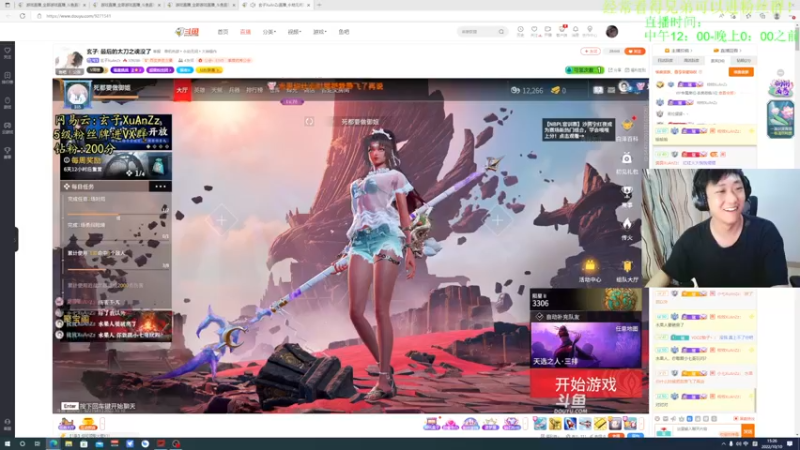Open the 组队大厅 team lobby icon
This screenshot has width=800, height=450.
[x=627, y=266]
